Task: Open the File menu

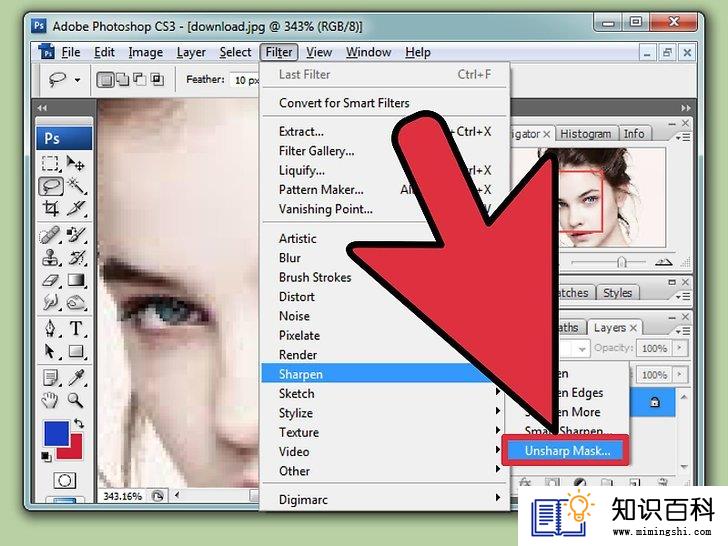Action: pyautogui.click(x=71, y=52)
